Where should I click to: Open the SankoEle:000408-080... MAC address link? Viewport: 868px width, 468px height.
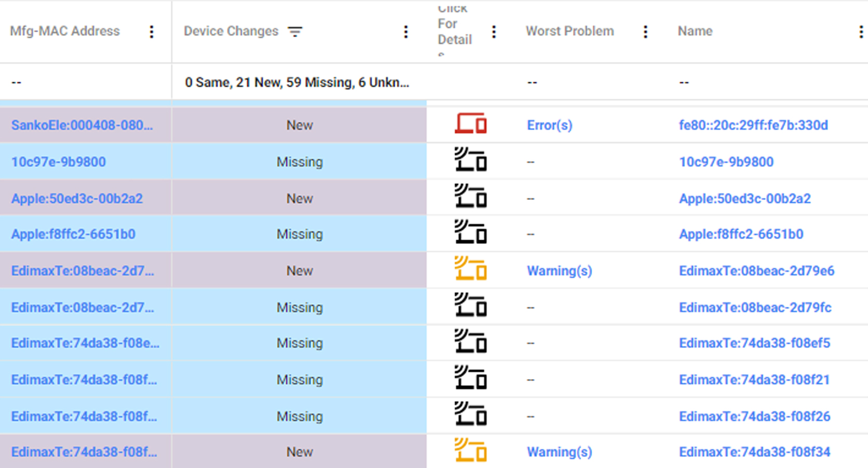(82, 125)
